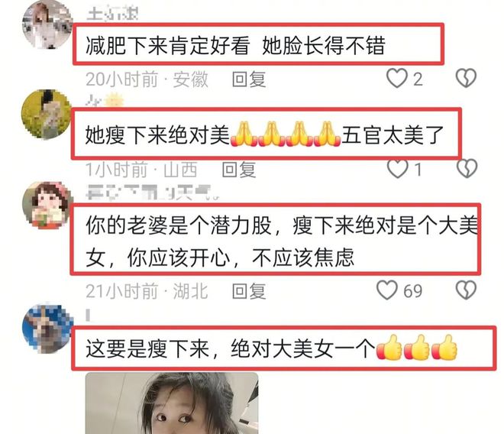Dislike the 安徽 comment with broken heart icon
Screen dimensions: 504x434
[466, 78]
